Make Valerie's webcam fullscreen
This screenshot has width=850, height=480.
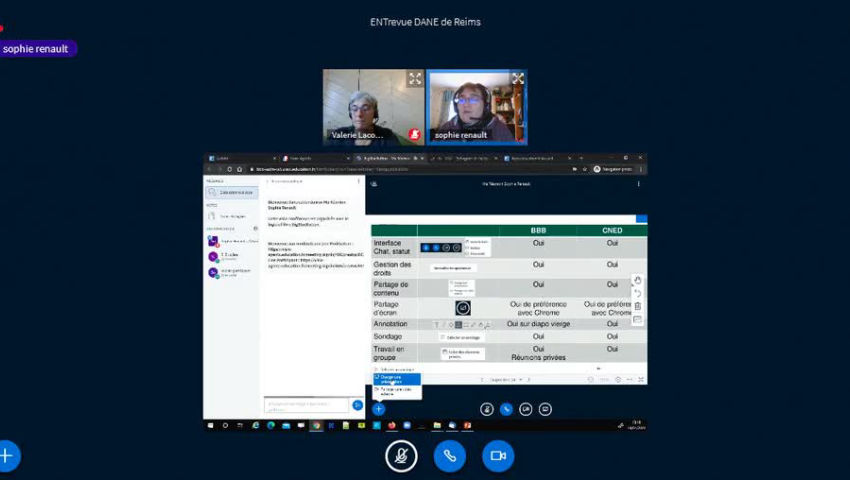coord(415,79)
